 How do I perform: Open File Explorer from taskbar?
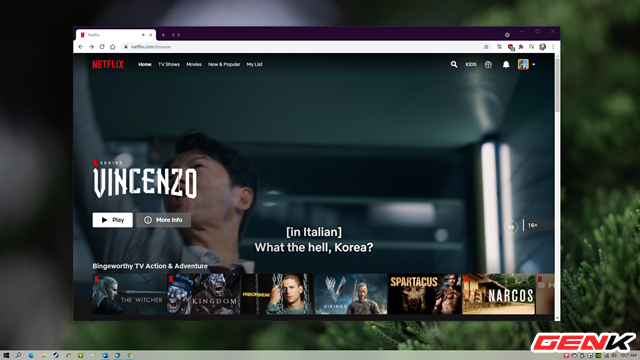tap(43, 356)
